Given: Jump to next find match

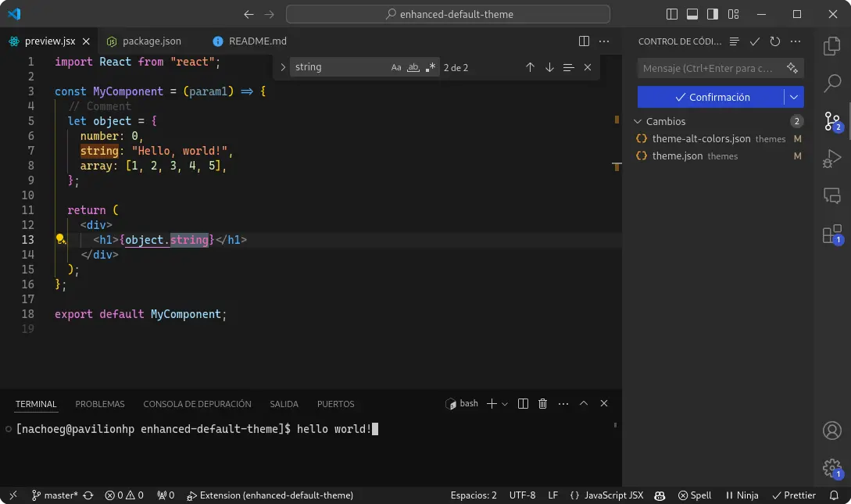Looking at the screenshot, I should coord(549,67).
